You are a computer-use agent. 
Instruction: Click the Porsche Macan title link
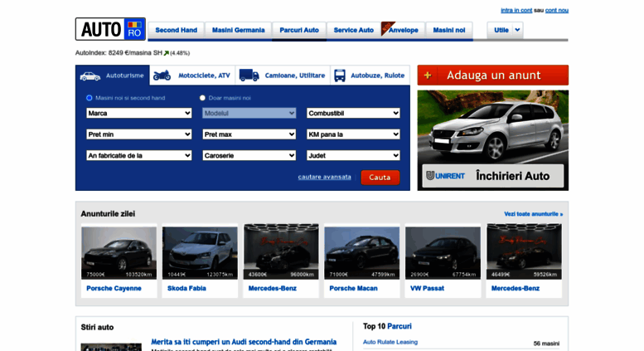tap(353, 289)
